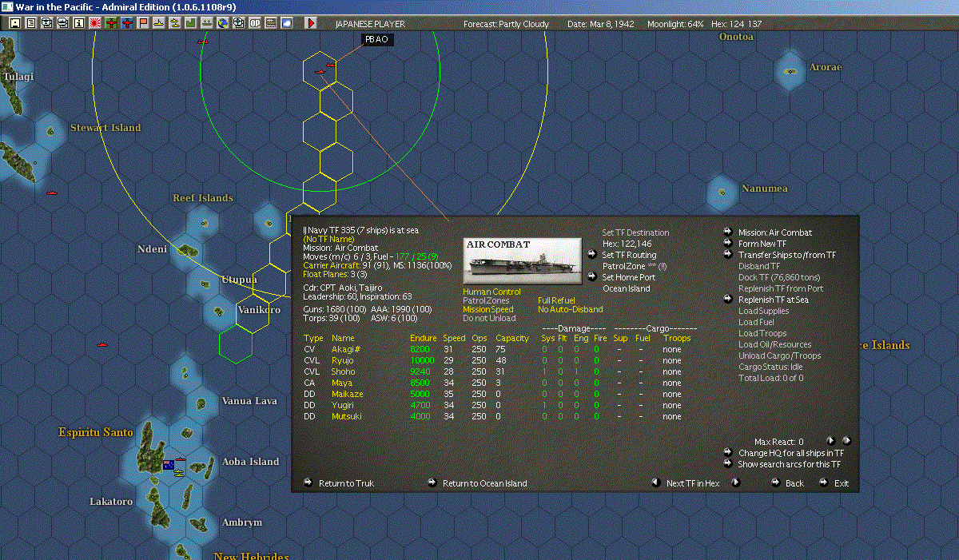Screen dimensions: 959x560
Task: Toggle Human Control setting
Action: pyautogui.click(x=491, y=292)
